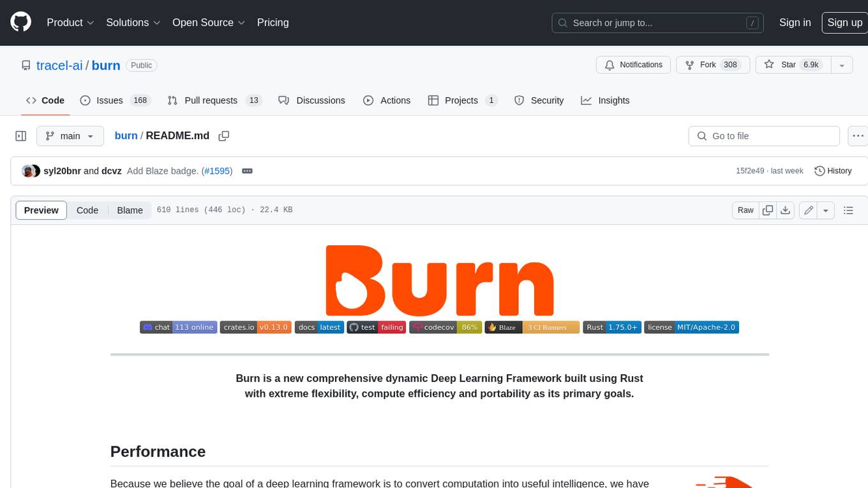Edit the file with pencil icon
This screenshot has width=868, height=488.
tap(809, 210)
